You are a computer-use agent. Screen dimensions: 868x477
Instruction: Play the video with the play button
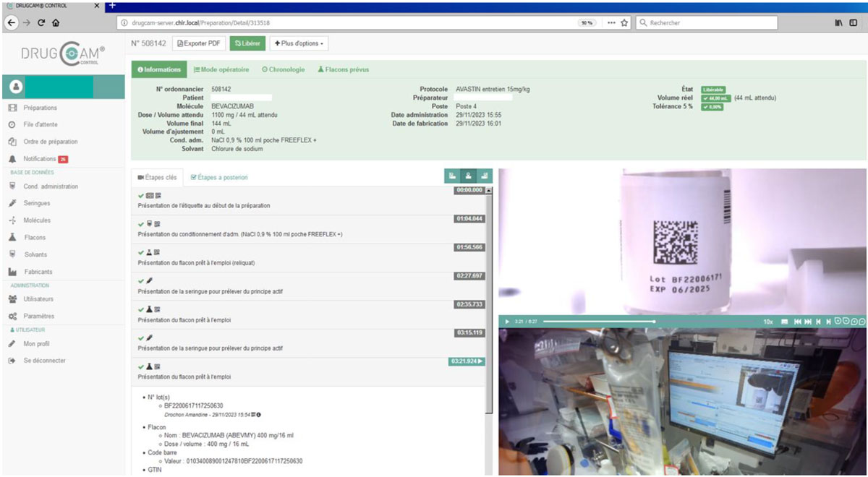pyautogui.click(x=507, y=322)
